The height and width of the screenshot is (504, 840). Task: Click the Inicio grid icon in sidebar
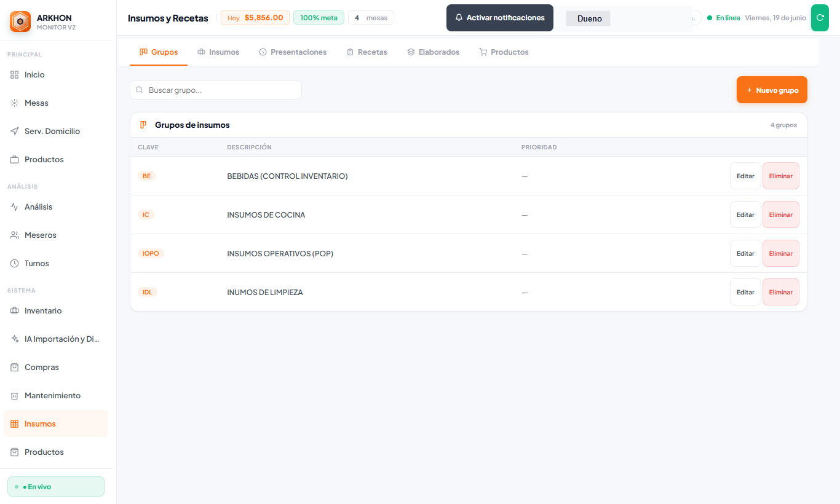[15, 74]
